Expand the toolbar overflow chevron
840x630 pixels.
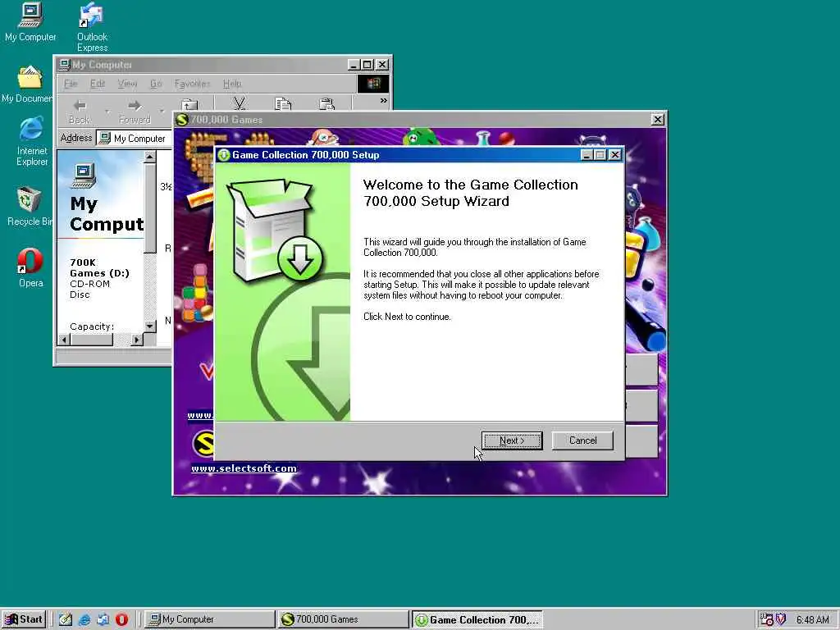pos(384,101)
